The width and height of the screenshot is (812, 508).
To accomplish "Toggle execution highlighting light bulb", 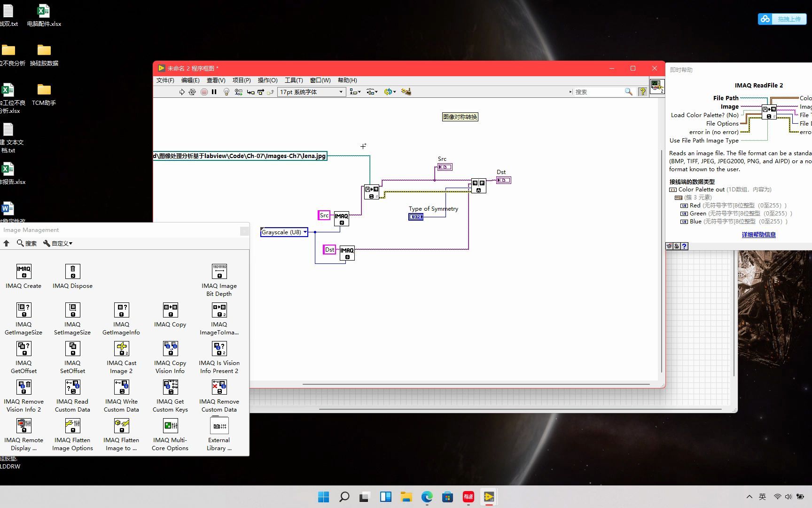I will [x=226, y=92].
